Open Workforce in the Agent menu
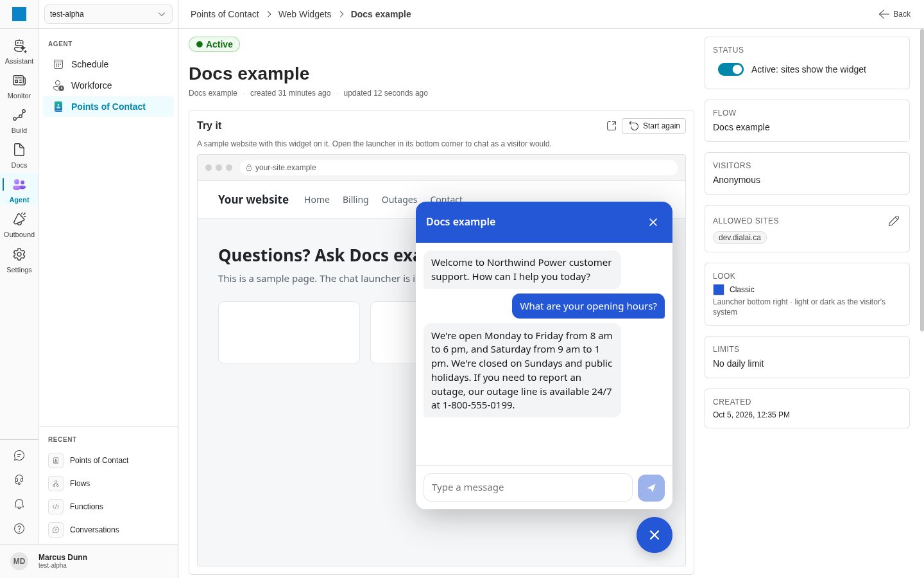This screenshot has width=924, height=578. (x=108, y=85)
